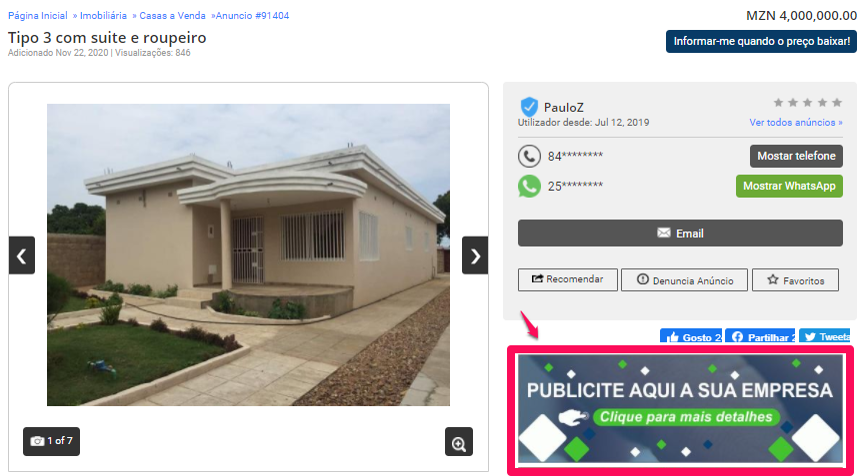Viewport: 864px width, 476px height.
Task: Open Casas a Venda breadcrumb
Action: (172, 15)
